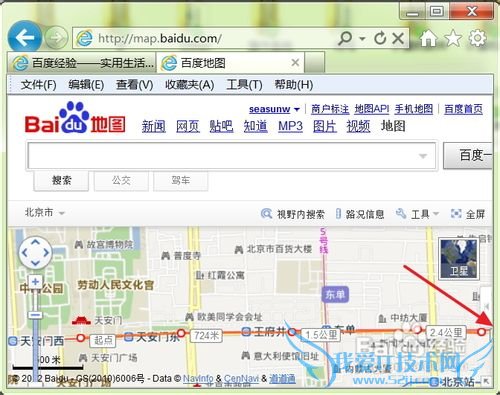Open the browser home page icon
This screenshot has height=395, width=500.
click(x=428, y=38)
